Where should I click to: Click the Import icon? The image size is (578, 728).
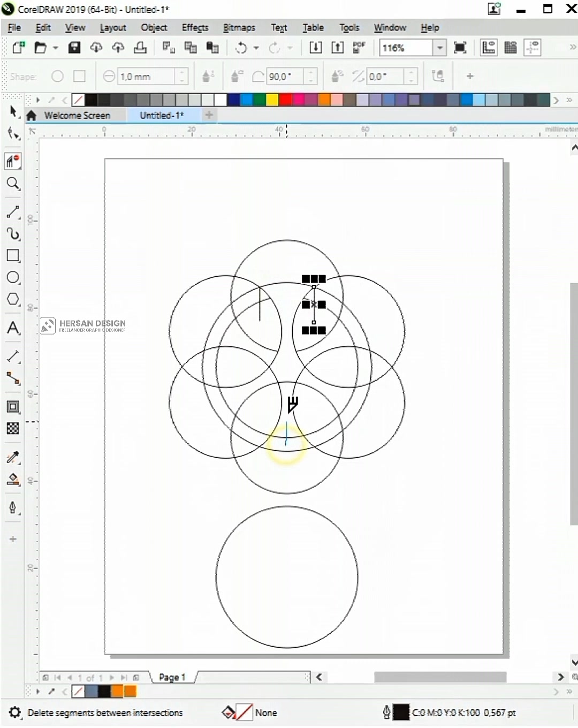(316, 48)
